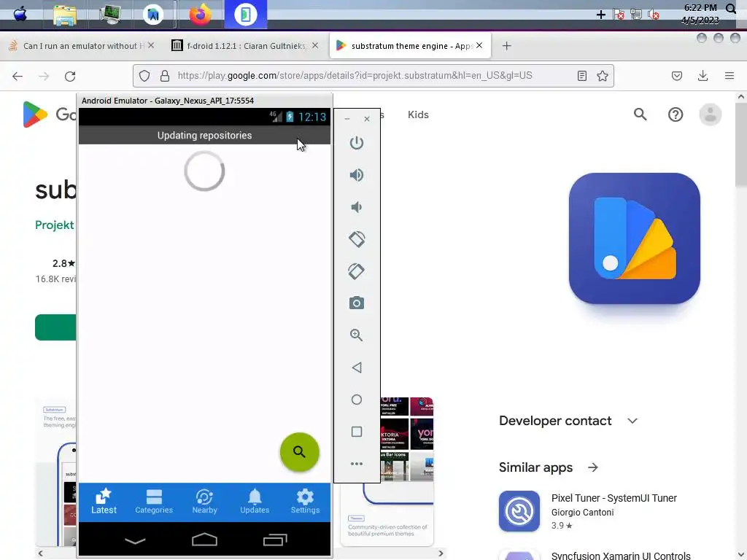Raise volume with emulator volume up icon

point(356,175)
